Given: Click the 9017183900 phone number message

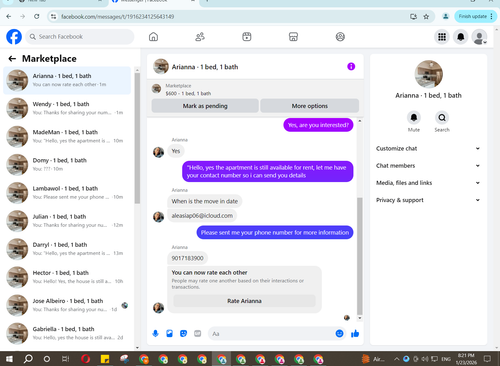Looking at the screenshot, I should click(187, 258).
